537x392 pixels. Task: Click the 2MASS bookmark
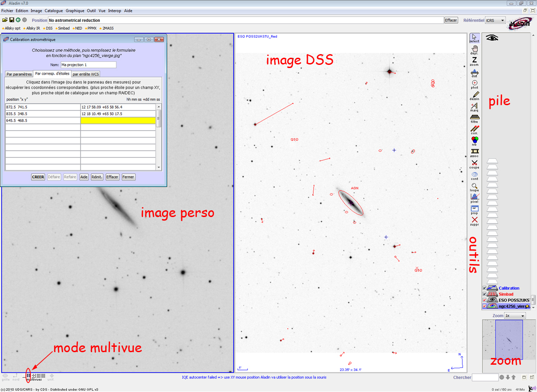click(107, 28)
